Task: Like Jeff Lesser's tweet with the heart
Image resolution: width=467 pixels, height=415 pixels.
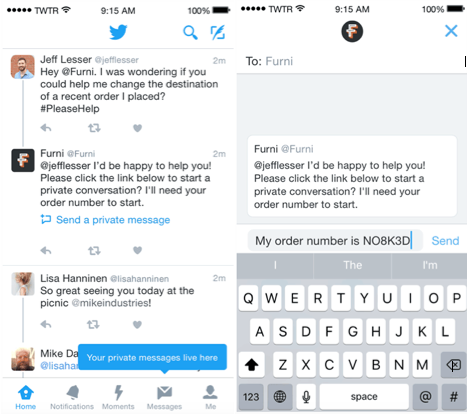Action: pyautogui.click(x=137, y=128)
